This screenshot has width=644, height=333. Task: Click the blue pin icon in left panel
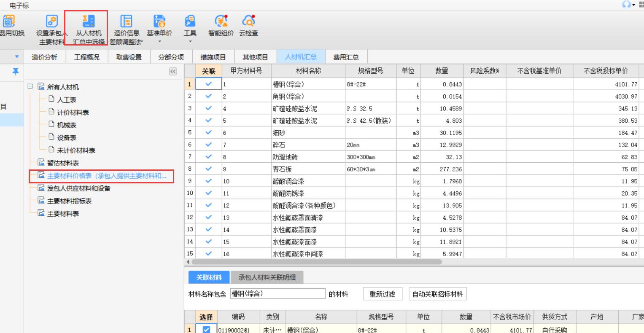pyautogui.click(x=15, y=72)
